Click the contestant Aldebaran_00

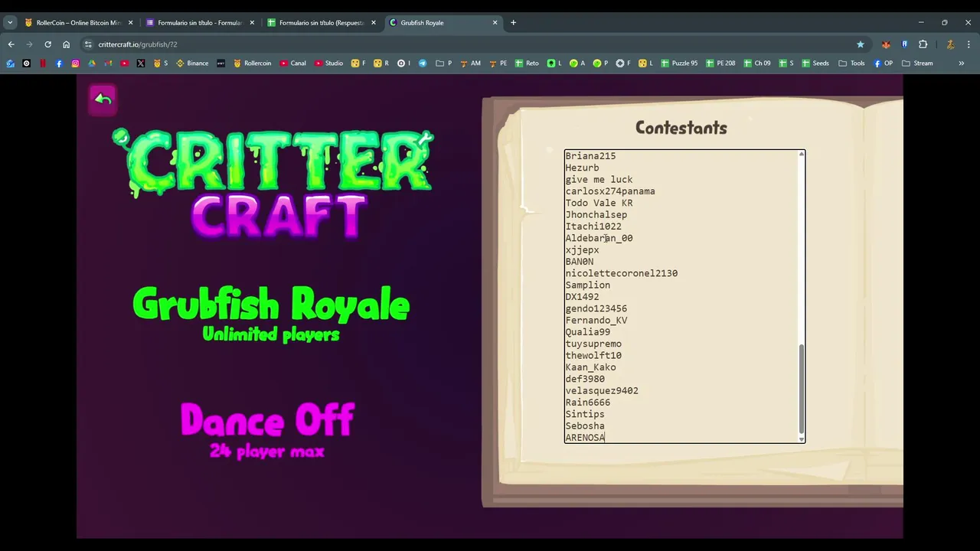click(599, 238)
